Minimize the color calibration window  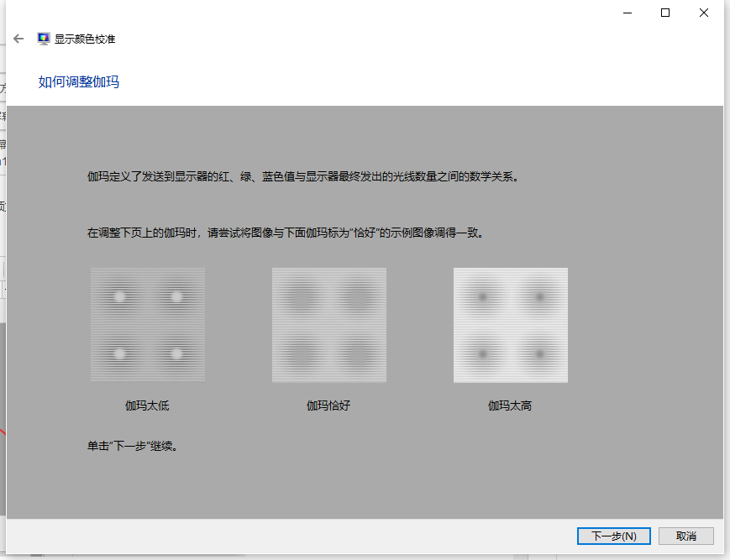626,13
